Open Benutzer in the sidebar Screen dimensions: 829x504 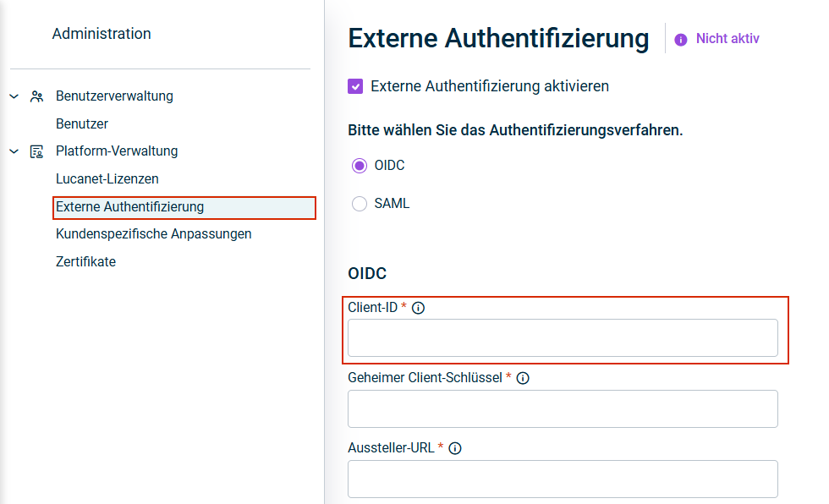82,124
